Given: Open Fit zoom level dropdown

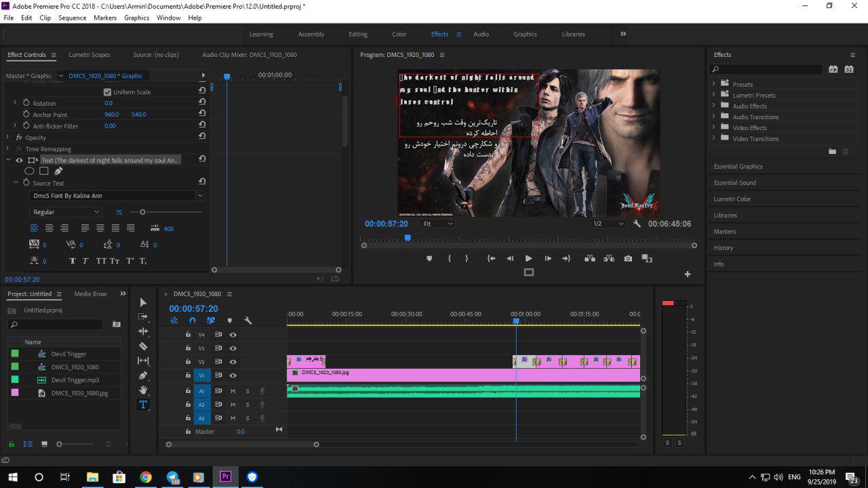Looking at the screenshot, I should (x=437, y=224).
